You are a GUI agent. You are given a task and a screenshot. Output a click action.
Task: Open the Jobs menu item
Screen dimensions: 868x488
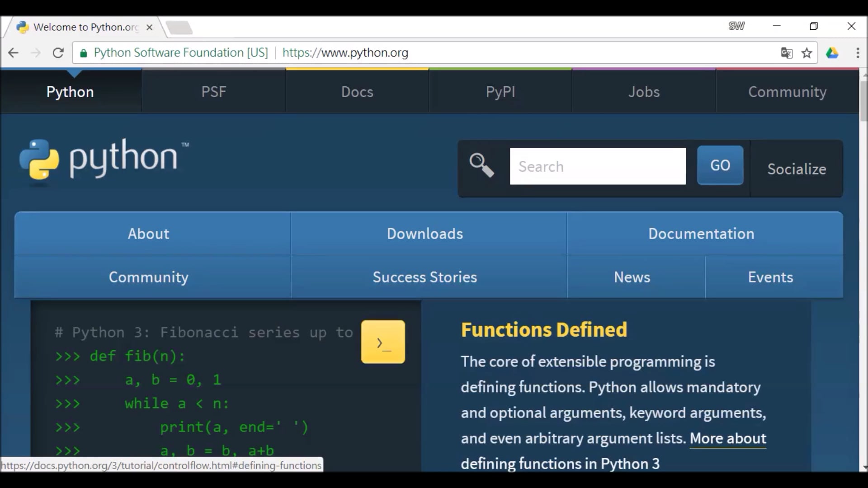click(644, 92)
